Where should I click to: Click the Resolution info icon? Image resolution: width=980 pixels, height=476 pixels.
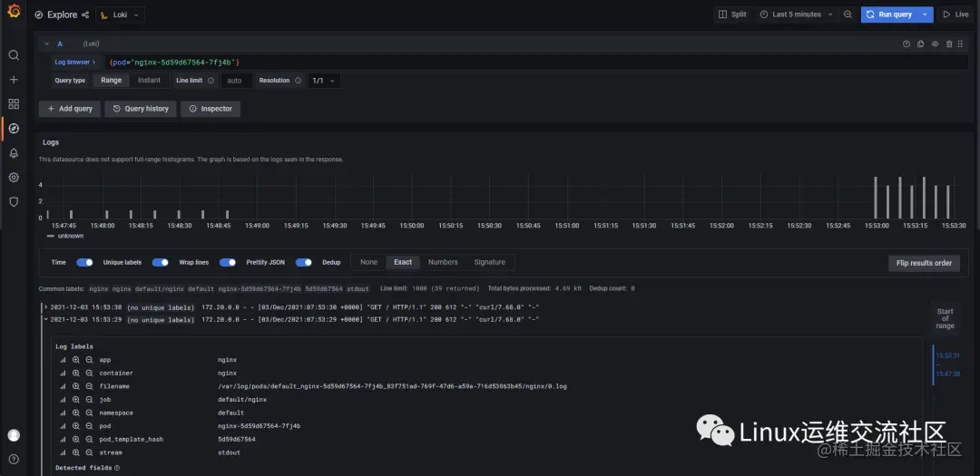(299, 81)
